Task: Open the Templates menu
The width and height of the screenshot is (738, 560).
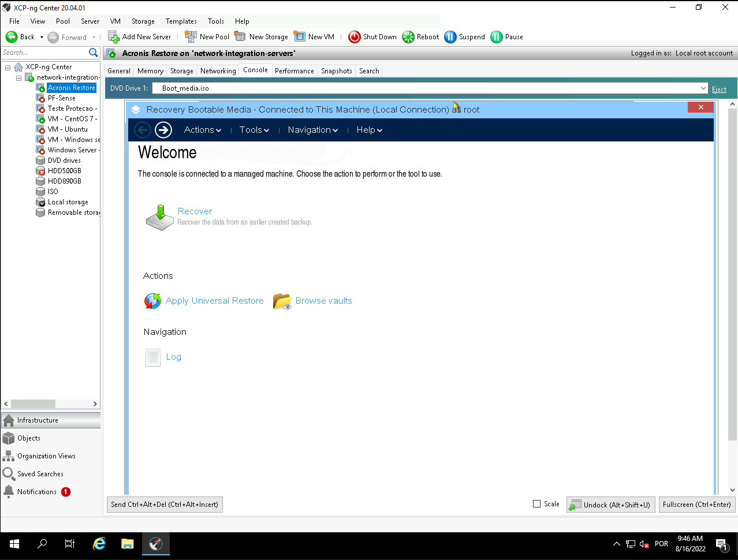Action: [181, 21]
